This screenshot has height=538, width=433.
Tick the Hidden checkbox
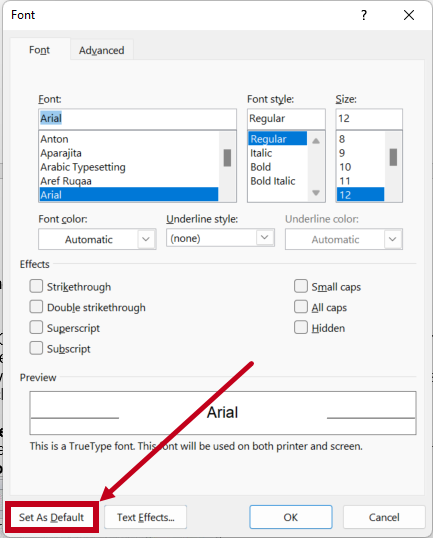coord(301,327)
